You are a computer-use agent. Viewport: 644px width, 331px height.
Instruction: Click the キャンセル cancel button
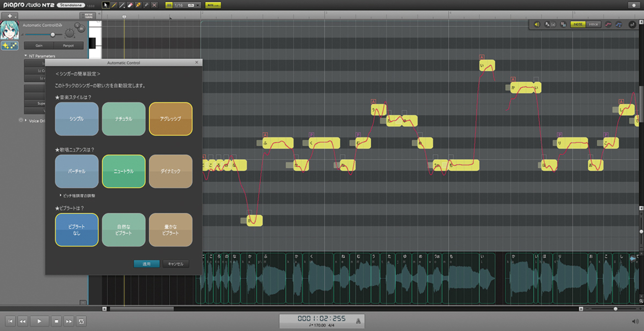(x=176, y=264)
